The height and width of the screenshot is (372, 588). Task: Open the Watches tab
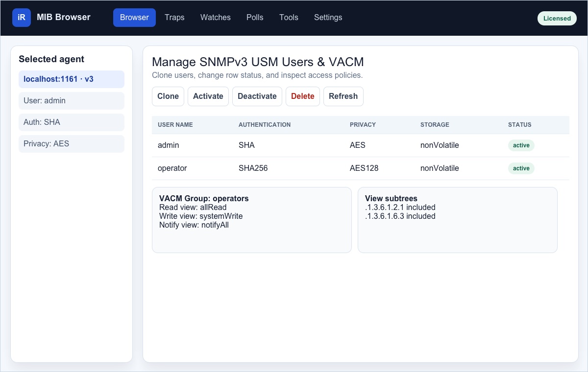tap(216, 18)
